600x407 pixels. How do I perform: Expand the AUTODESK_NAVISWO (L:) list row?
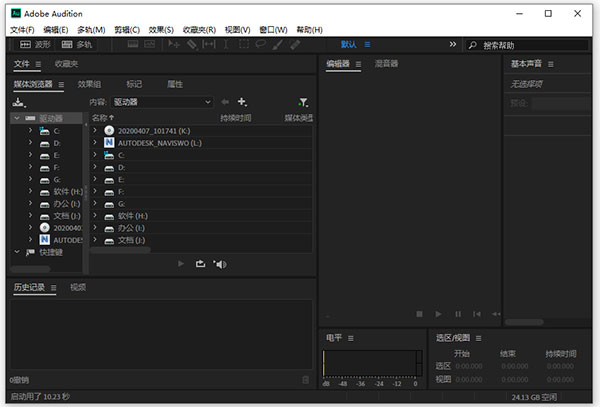coord(95,143)
